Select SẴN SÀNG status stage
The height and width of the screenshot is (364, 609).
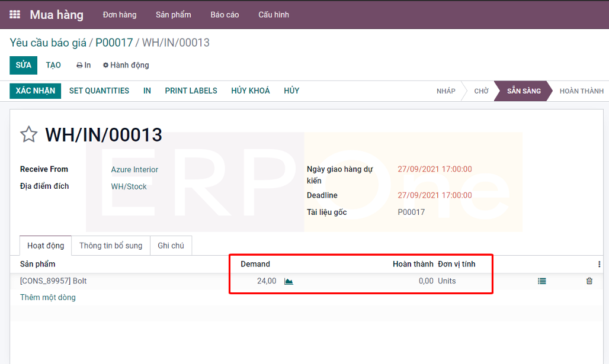click(524, 91)
